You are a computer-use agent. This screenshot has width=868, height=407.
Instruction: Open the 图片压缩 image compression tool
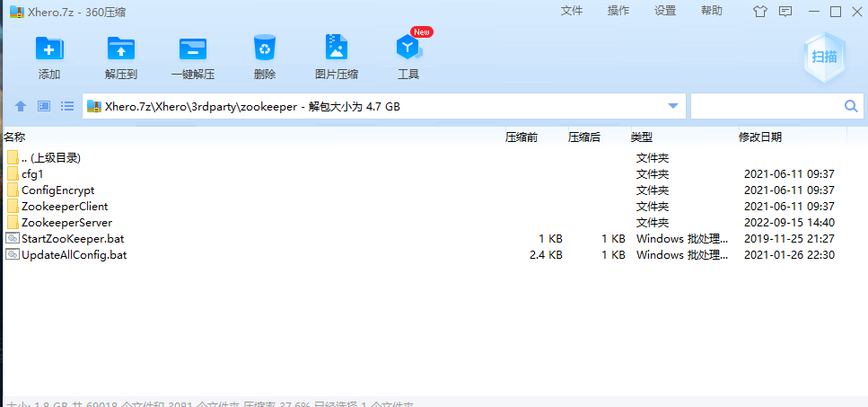coord(337,49)
